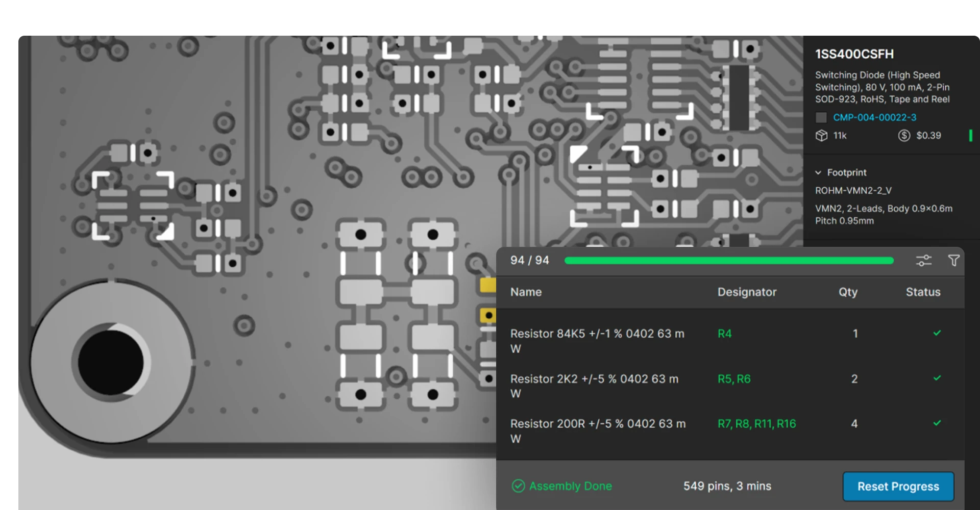This screenshot has width=980, height=510.
Task: Open the assembly settings sliders icon
Action: click(924, 261)
